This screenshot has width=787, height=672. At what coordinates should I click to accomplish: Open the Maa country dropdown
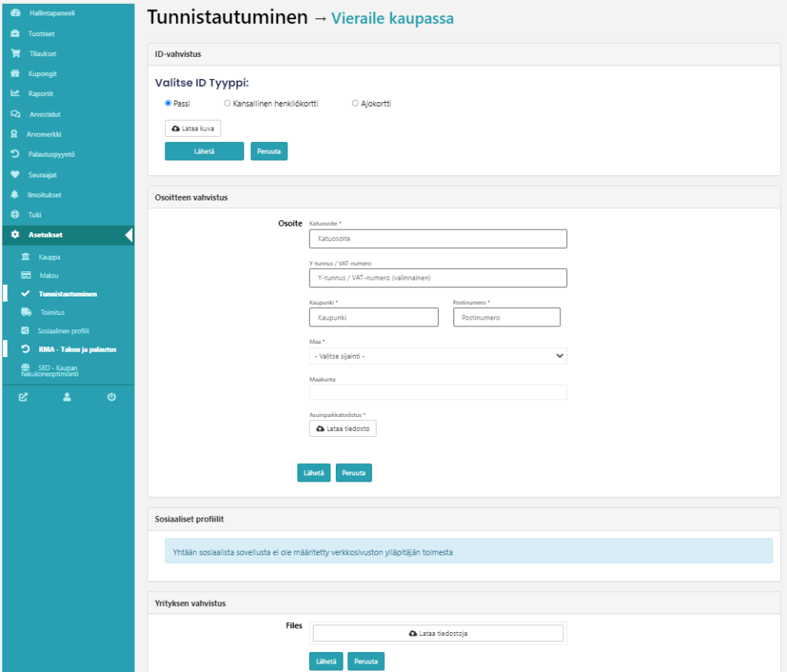[x=437, y=356]
